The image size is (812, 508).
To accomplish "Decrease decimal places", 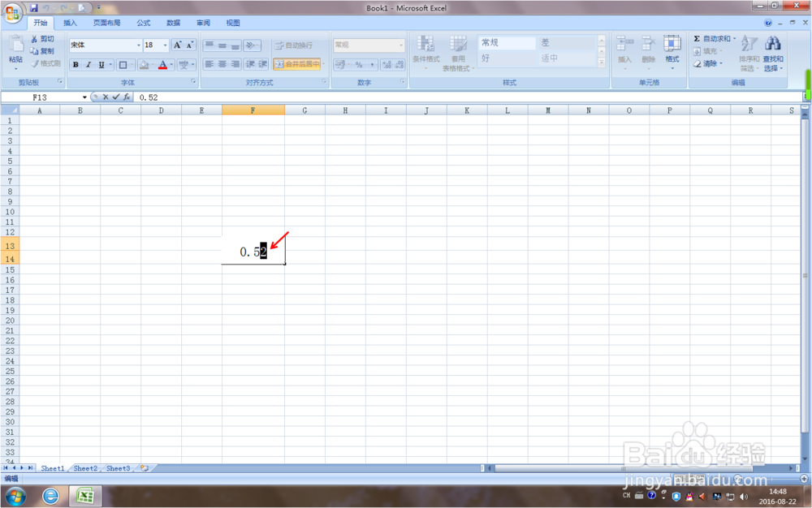I will (x=399, y=65).
